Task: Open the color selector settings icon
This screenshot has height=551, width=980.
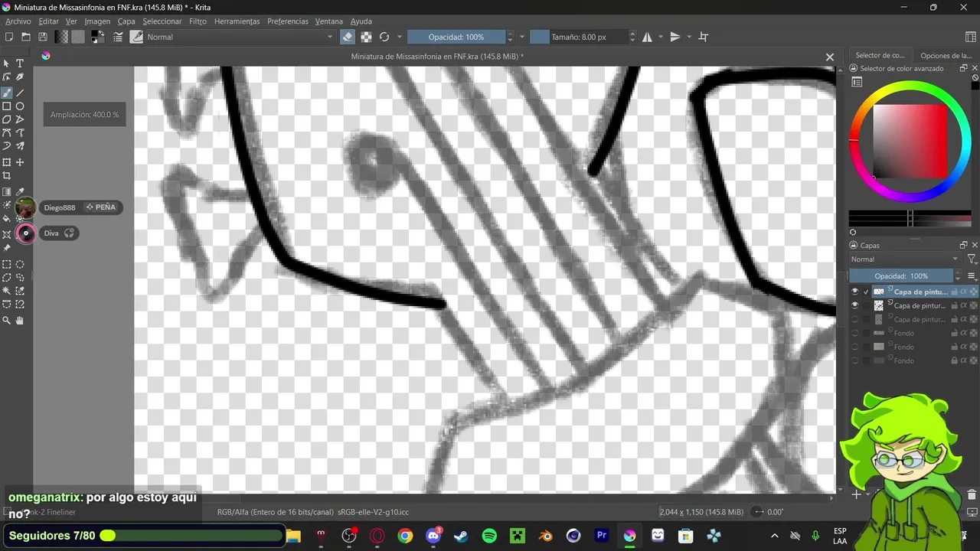Action: pos(857,82)
